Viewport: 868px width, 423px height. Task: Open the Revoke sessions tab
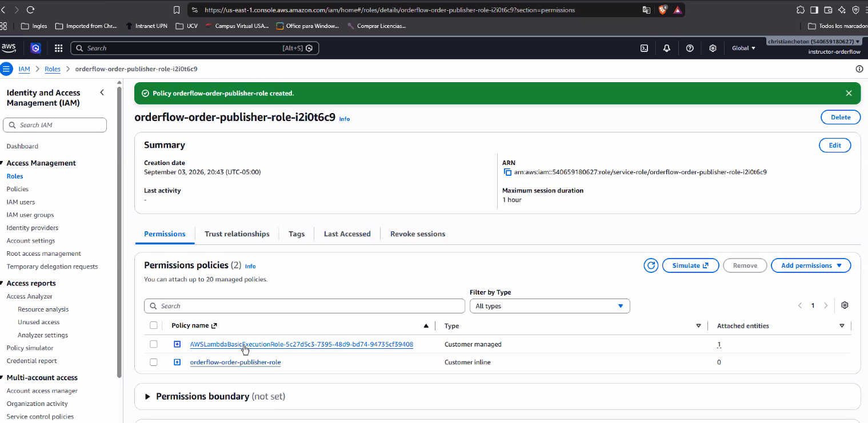pyautogui.click(x=418, y=234)
